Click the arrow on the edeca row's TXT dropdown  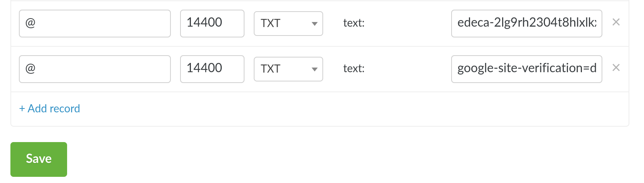click(314, 24)
